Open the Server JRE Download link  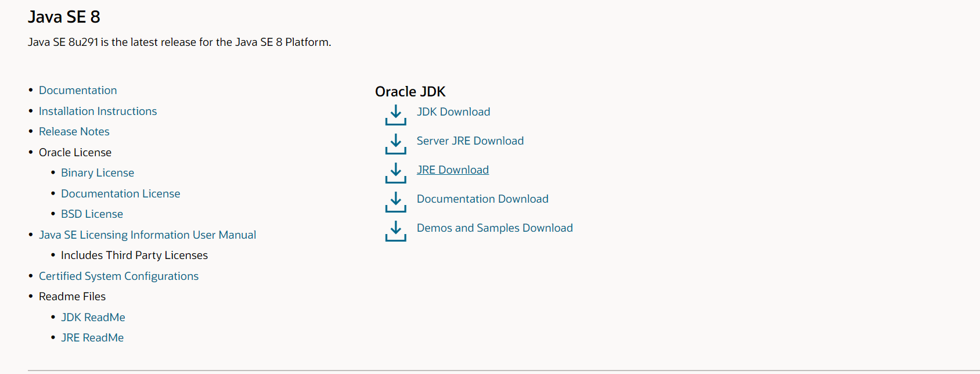pos(470,141)
